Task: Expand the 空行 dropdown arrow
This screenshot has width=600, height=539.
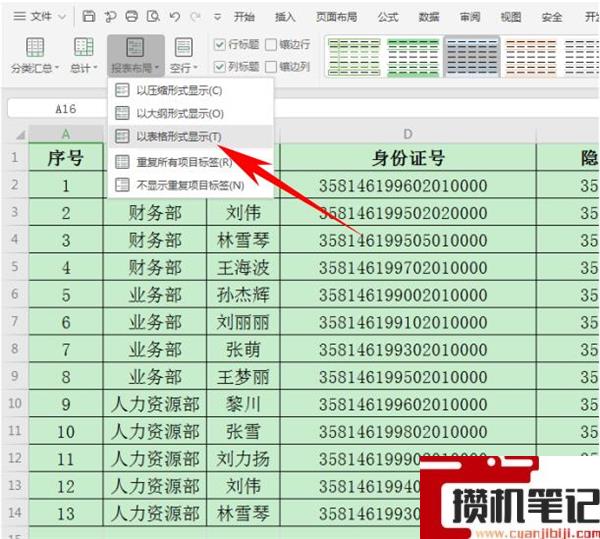Action: [196, 68]
